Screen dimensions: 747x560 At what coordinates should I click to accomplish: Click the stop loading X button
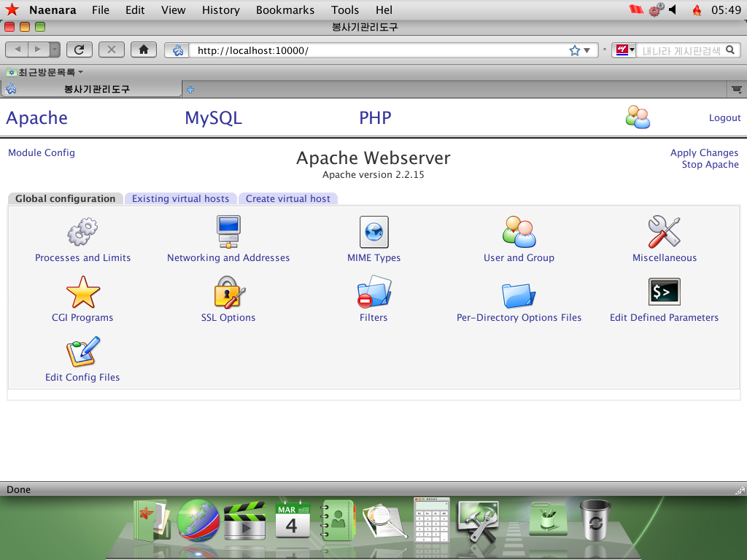click(112, 50)
